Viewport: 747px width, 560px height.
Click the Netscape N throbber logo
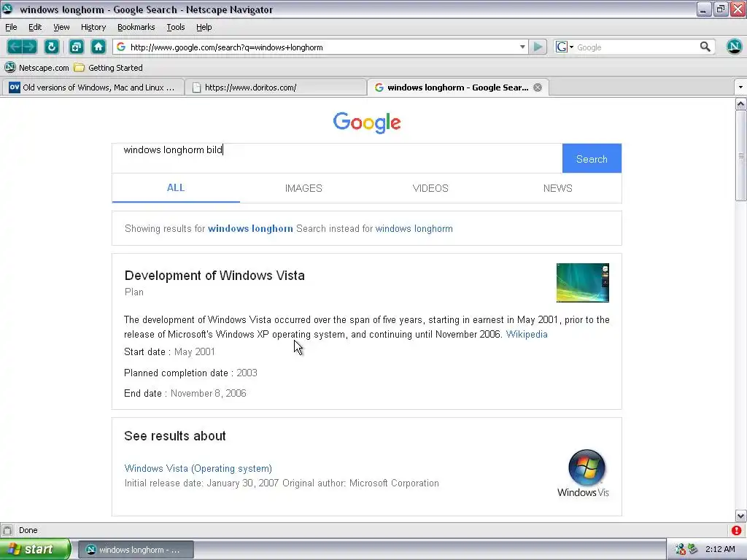pyautogui.click(x=734, y=46)
